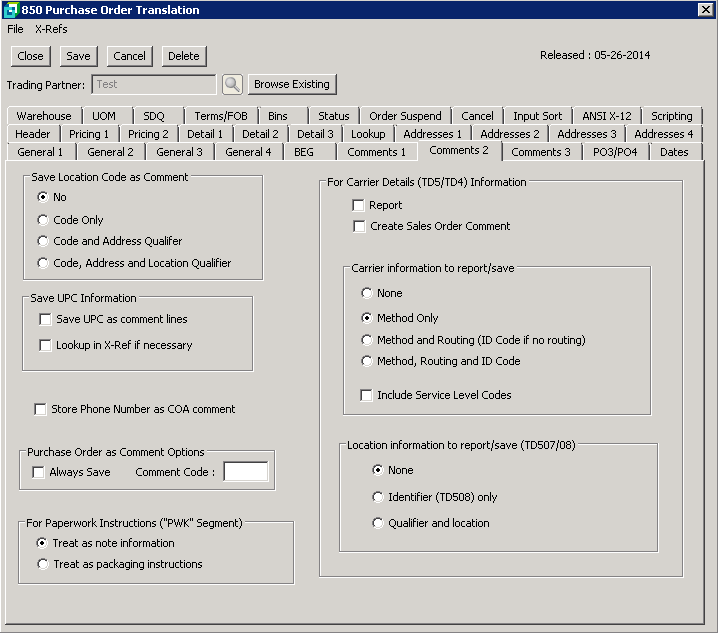
Task: Enable Include Service Level Codes checkbox
Action: click(367, 395)
